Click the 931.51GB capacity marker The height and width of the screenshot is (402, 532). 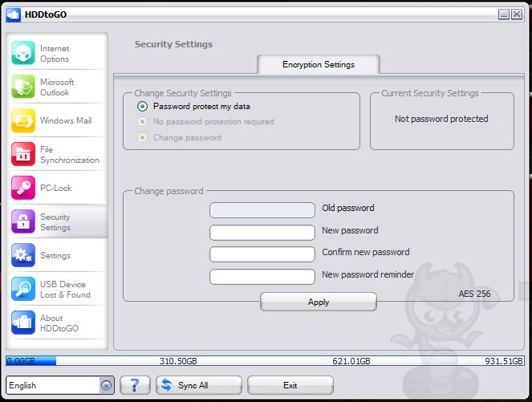point(504,361)
